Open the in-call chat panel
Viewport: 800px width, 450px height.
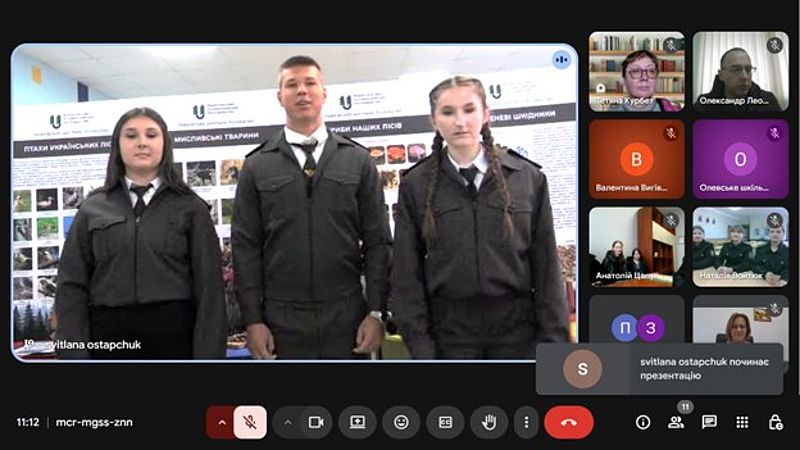709,422
